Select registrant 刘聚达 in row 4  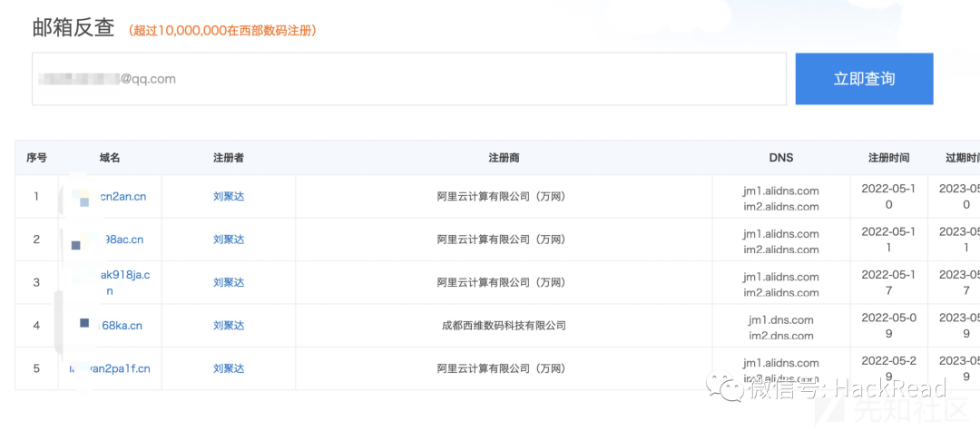229,326
